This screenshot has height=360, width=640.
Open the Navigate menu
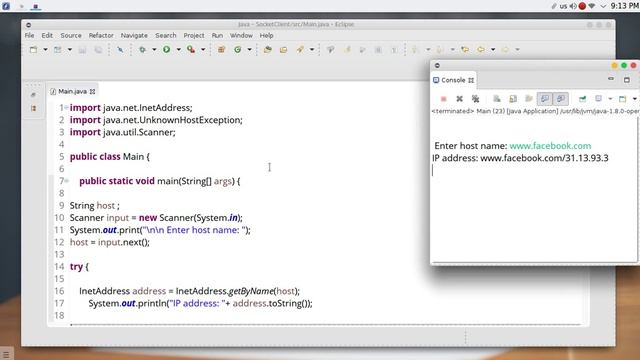[x=134, y=36]
